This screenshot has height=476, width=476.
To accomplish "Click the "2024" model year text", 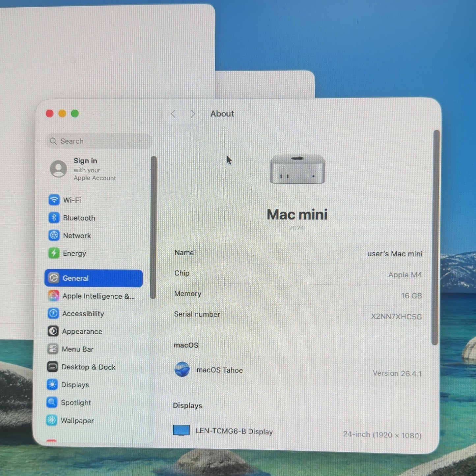I will (296, 228).
